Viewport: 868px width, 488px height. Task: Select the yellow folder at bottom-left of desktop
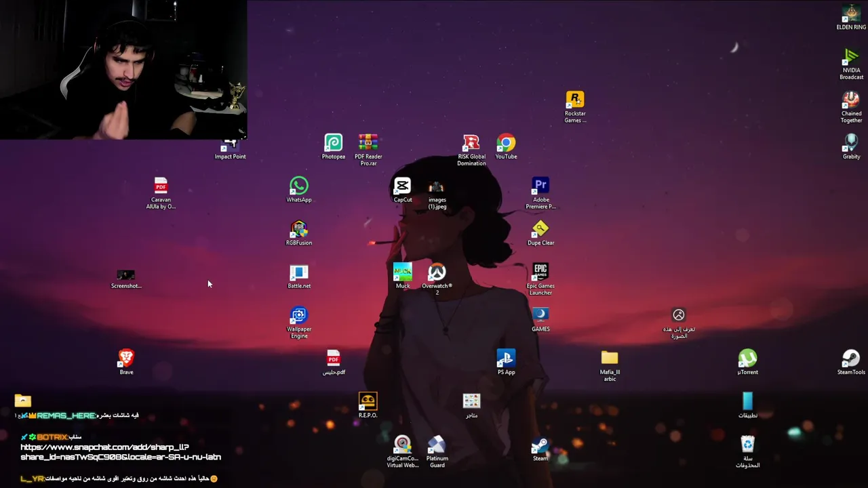22,401
